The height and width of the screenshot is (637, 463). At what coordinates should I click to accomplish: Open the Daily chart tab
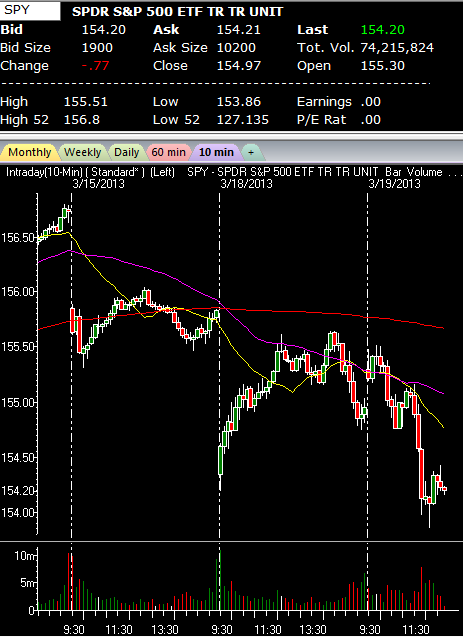[126, 152]
